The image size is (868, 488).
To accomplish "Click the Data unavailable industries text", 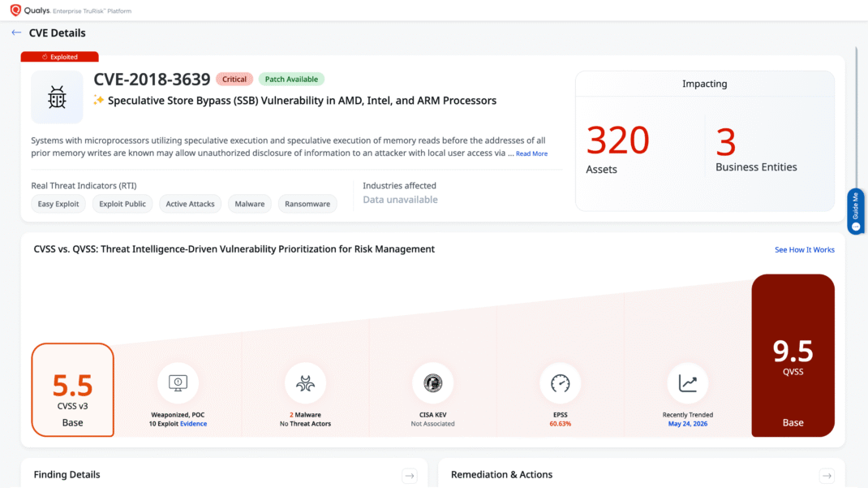I will (x=400, y=200).
